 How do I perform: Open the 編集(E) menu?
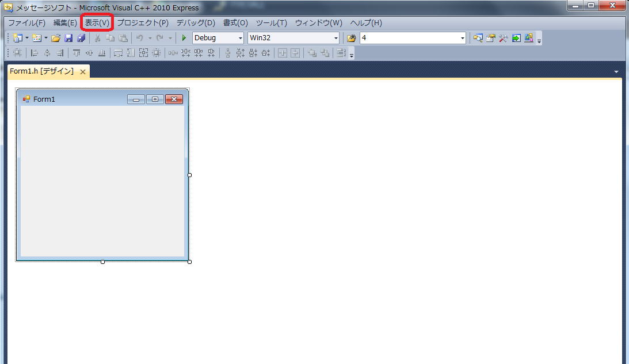(x=65, y=23)
